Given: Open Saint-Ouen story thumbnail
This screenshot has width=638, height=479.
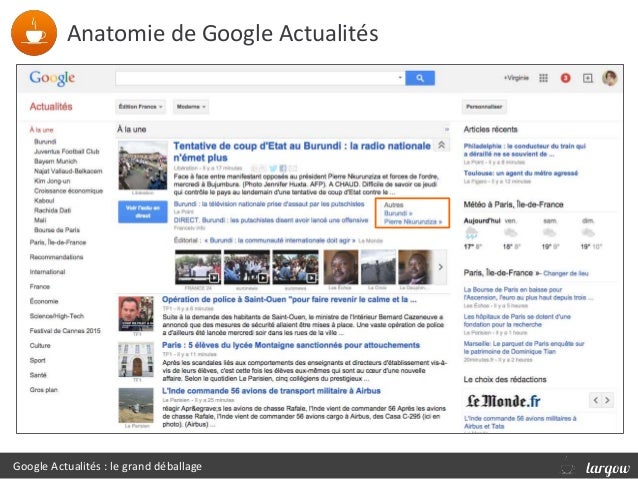Looking at the screenshot, I should pyautogui.click(x=136, y=313).
